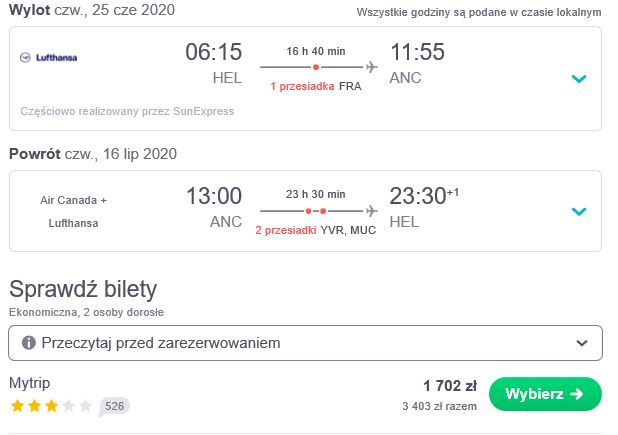This screenshot has height=435, width=618.
Task: Click the info icon before Przeczytaj
Action: point(29,343)
